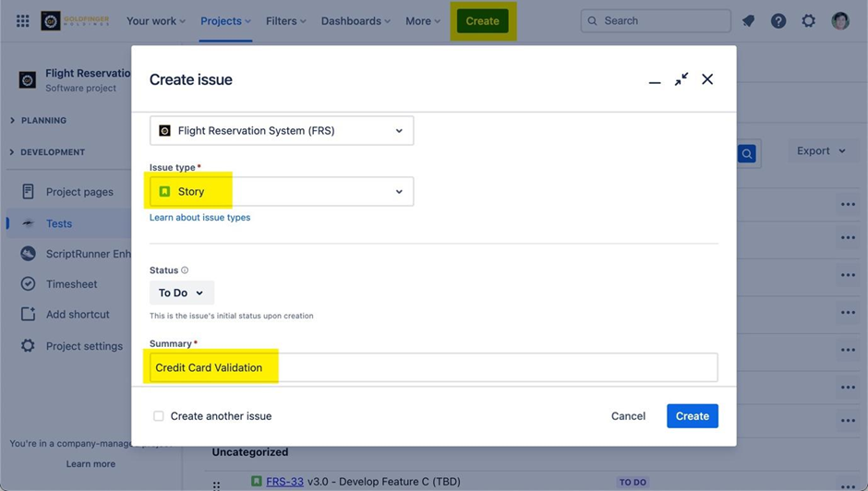Collapse the dialog with the shrink arrows icon

coord(681,79)
